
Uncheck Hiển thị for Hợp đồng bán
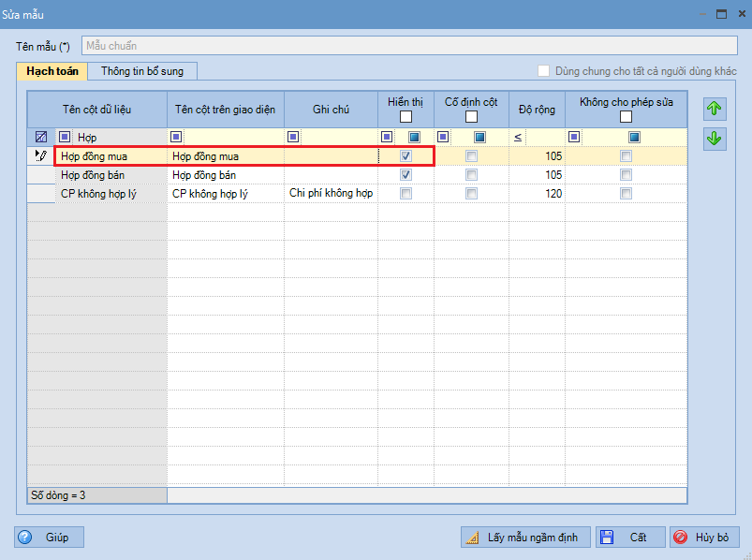[405, 175]
